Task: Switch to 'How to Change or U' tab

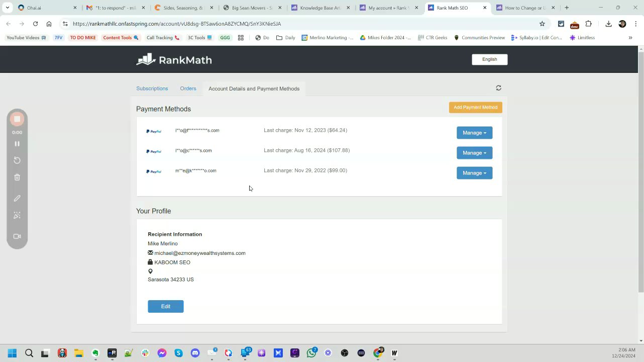Action: click(524, 8)
